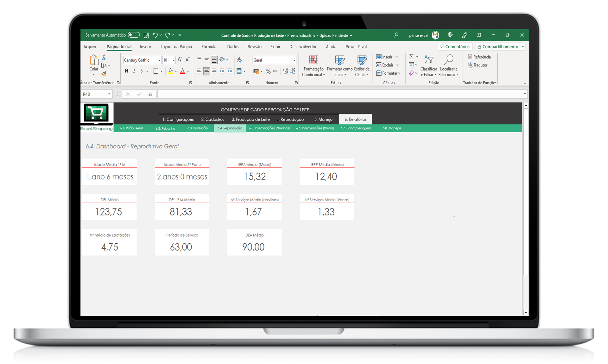Click the percent style icon
Viewport: 608px width, 364px height.
click(x=268, y=71)
